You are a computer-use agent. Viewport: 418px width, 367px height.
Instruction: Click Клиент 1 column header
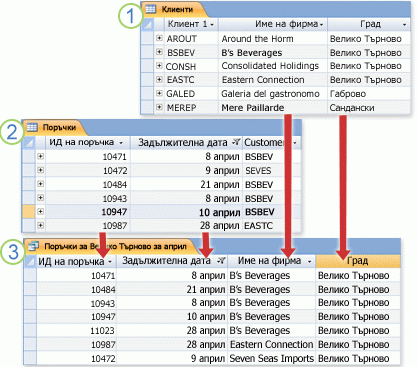(x=191, y=24)
